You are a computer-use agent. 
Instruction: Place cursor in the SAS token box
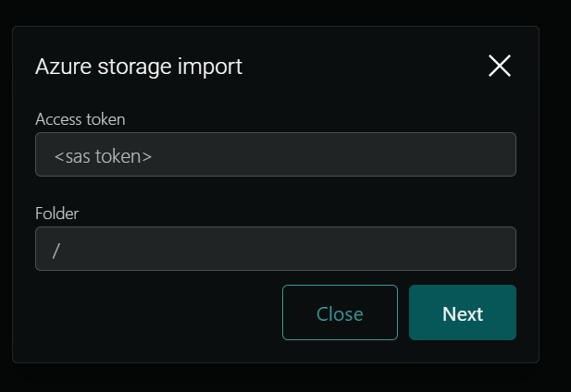(275, 155)
